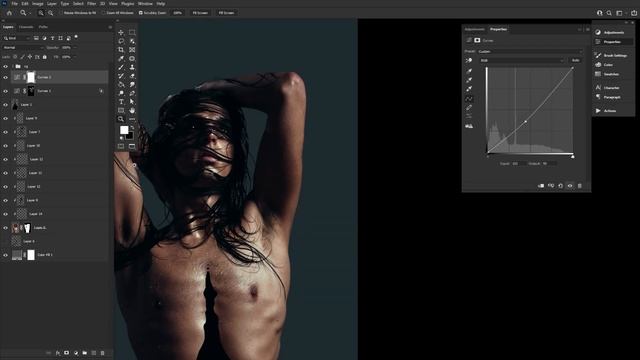Switch to the Adjustments tab
The width and height of the screenshot is (640, 360).
tap(475, 29)
